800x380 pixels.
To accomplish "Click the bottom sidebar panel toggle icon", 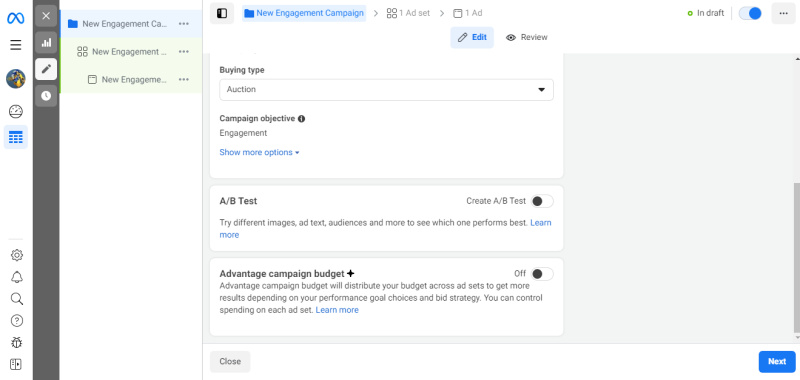I will tap(16, 364).
